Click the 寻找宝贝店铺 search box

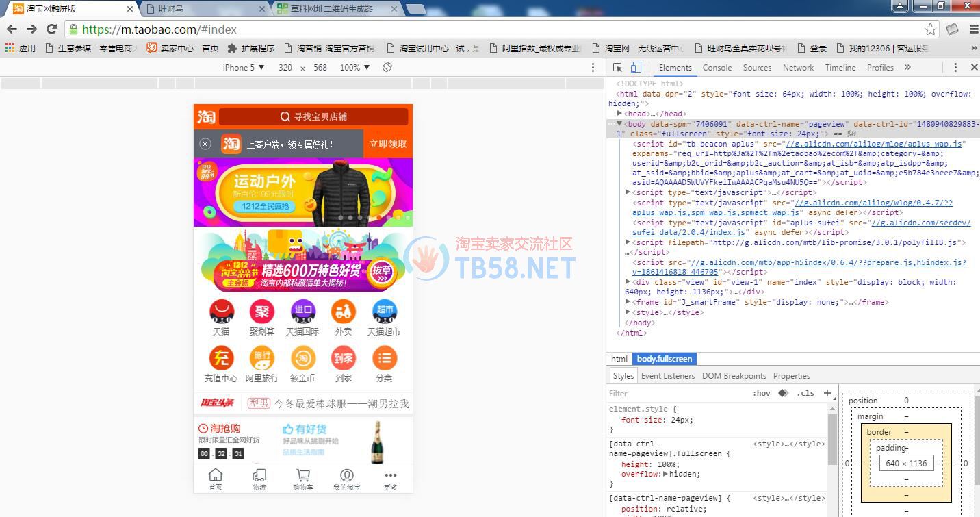[x=313, y=116]
